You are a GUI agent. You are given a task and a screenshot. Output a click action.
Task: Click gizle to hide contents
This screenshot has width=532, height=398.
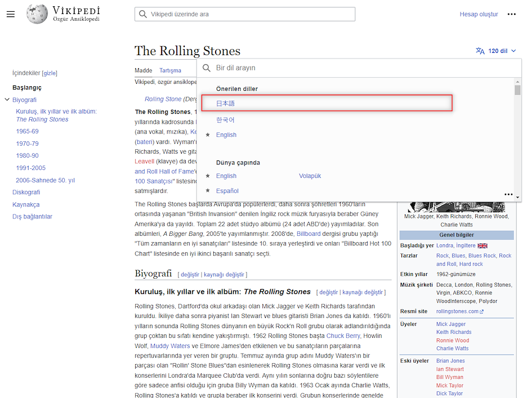tap(50, 73)
